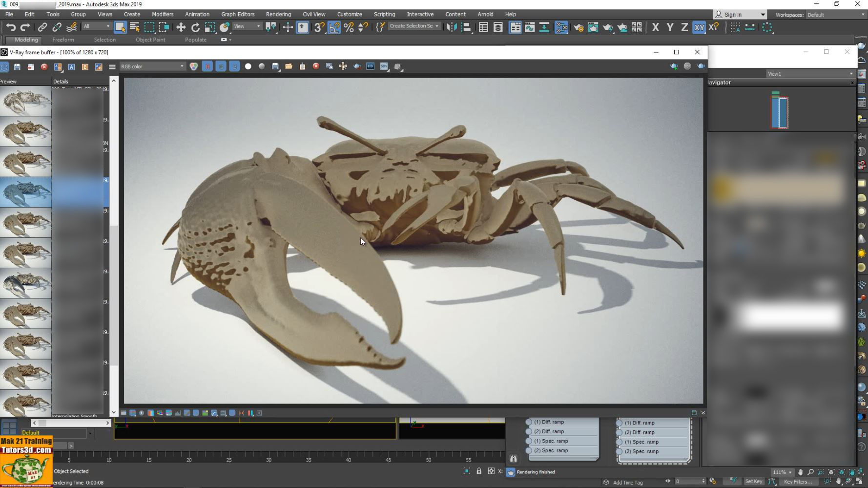The width and height of the screenshot is (868, 488).
Task: Activate the Select Object tool
Action: coord(120,27)
